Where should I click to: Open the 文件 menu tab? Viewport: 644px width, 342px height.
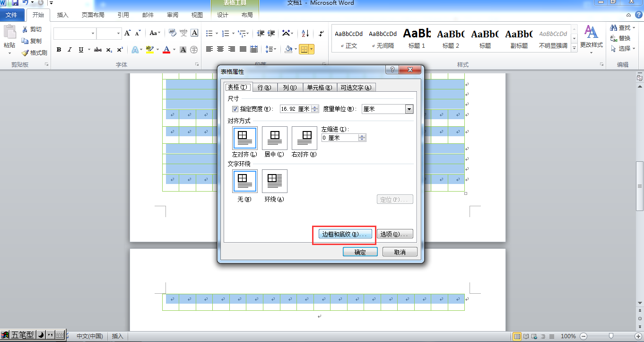(x=11, y=15)
